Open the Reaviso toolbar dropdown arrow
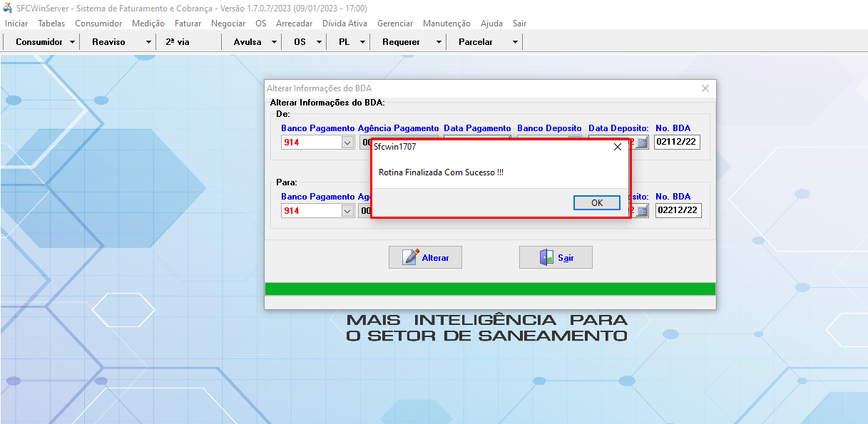The height and width of the screenshot is (424, 868). (148, 42)
